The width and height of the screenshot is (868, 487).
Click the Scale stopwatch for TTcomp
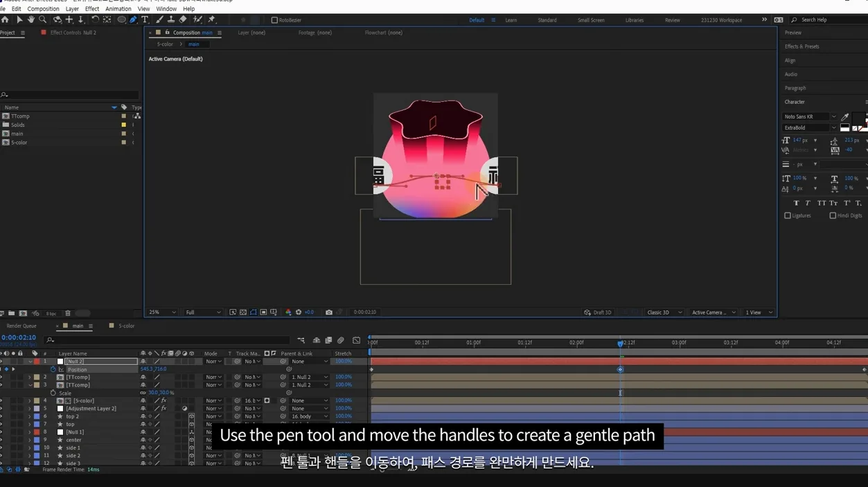pyautogui.click(x=53, y=393)
